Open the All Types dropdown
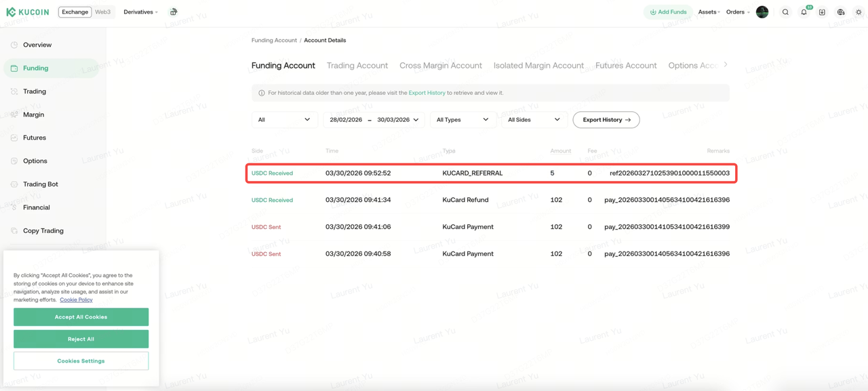 [462, 120]
